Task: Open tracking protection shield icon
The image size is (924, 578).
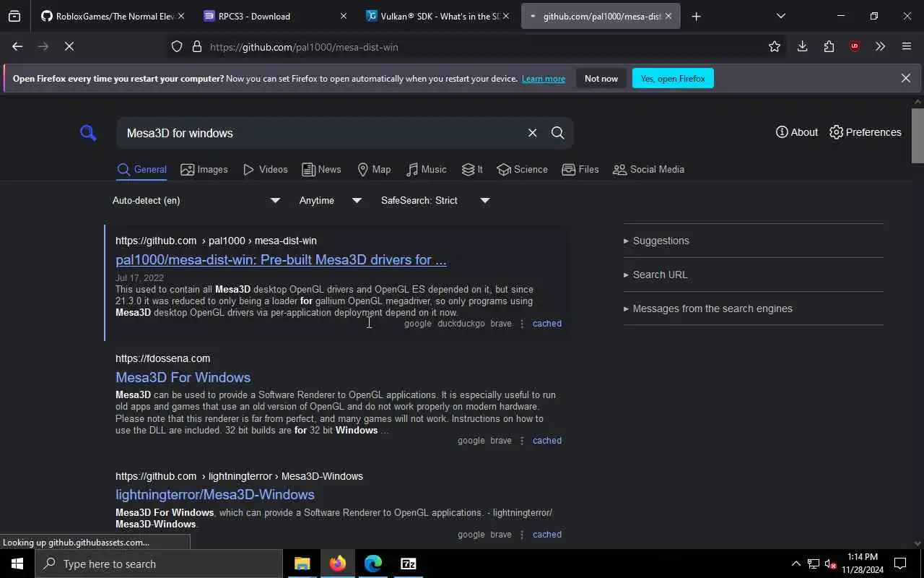Action: point(177,47)
